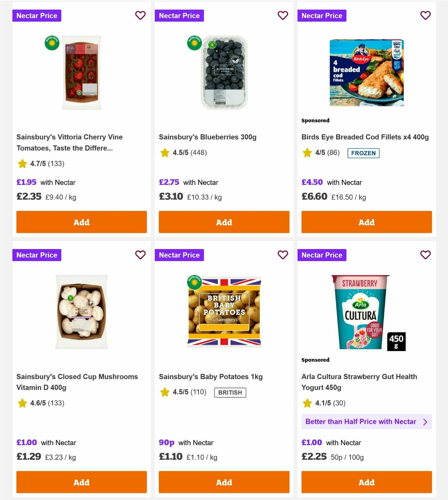Screen dimensions: 448x500
Task: Add Sainsbury's Blueberries to favourites via heart icon
Action: 283,15
